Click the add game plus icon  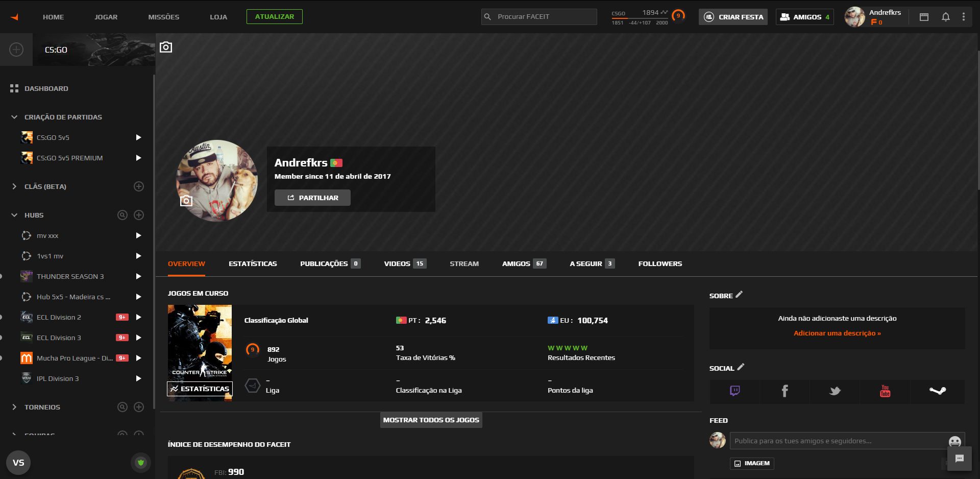pyautogui.click(x=16, y=50)
